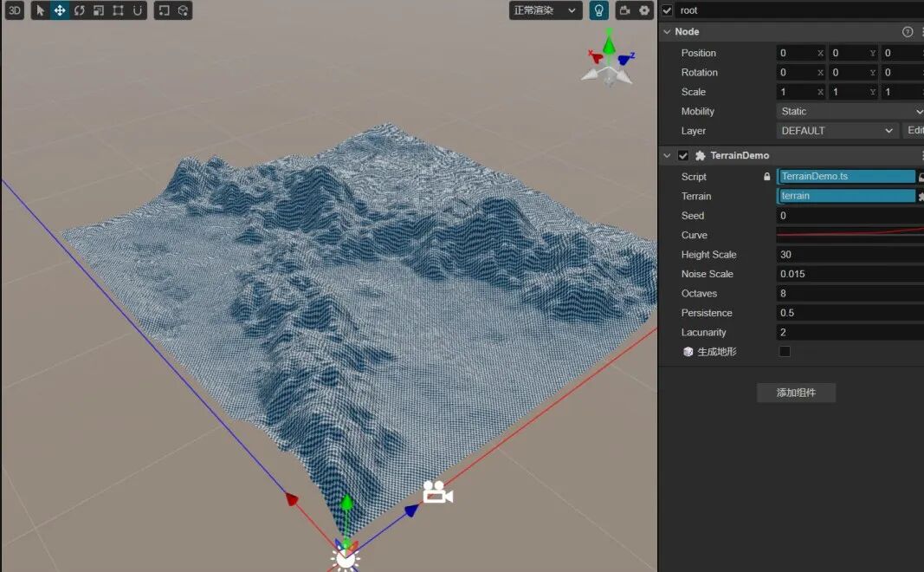
Task: Toggle the 3D view mode button
Action: coord(15,10)
